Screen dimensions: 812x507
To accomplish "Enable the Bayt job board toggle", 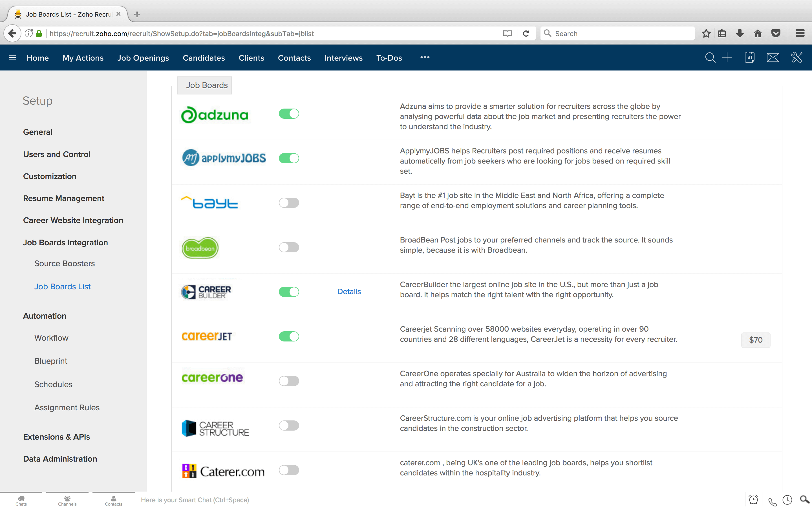I will click(289, 203).
